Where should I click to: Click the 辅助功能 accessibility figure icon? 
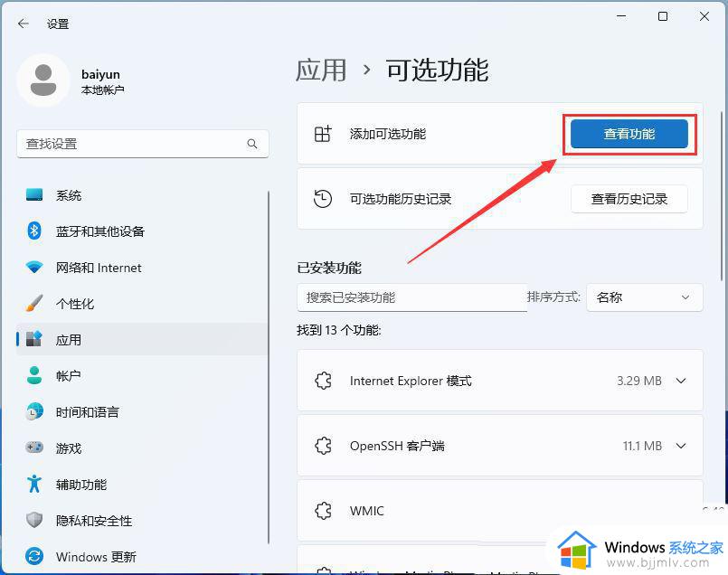coord(34,484)
